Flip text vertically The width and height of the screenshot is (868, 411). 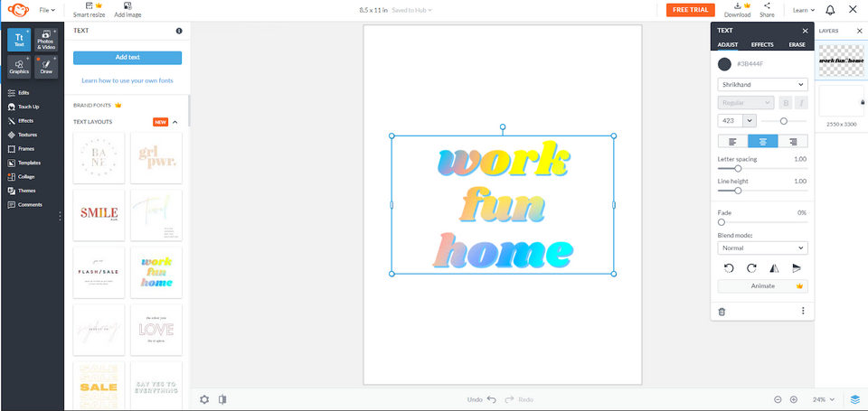pyautogui.click(x=796, y=268)
